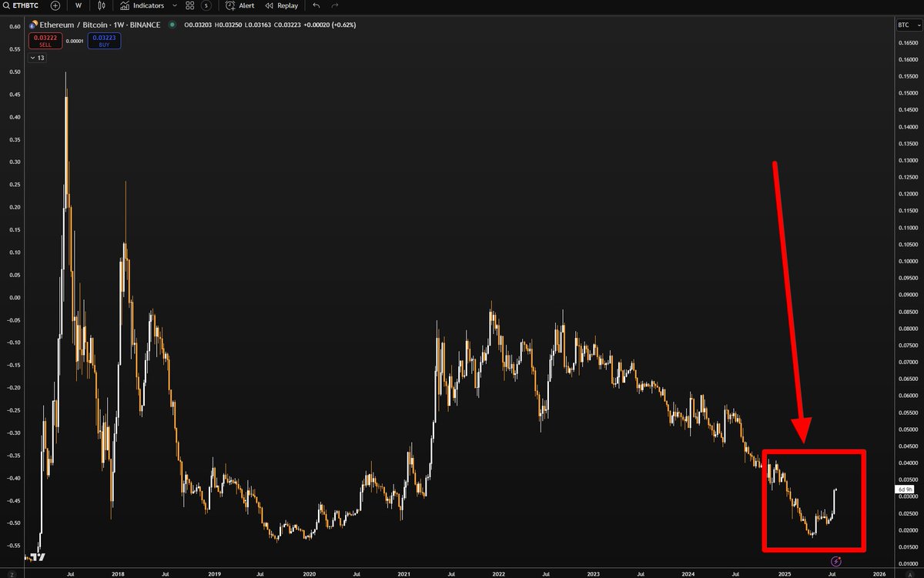Open the indicator templates grid icon
924x578 pixels.
click(x=190, y=5)
